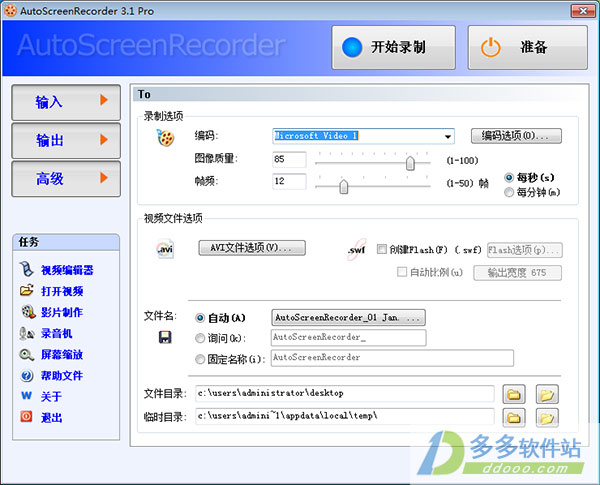Image resolution: width=600 pixels, height=485 pixels.
Task: Click the 准备 ready button
Action: click(528, 47)
